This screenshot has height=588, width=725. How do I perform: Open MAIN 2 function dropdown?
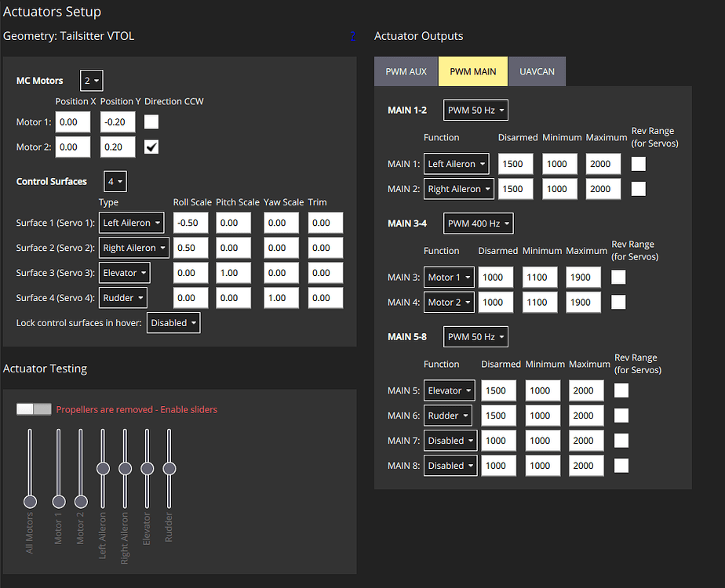[459, 188]
